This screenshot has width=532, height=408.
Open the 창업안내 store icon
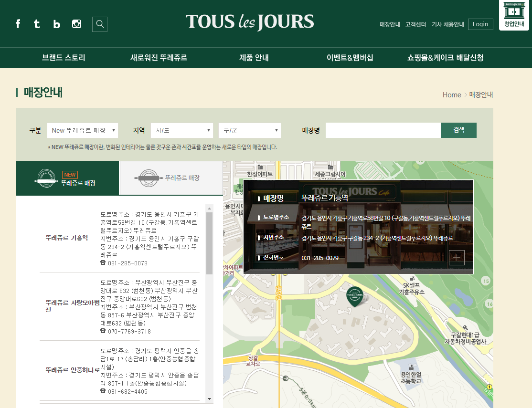514,15
